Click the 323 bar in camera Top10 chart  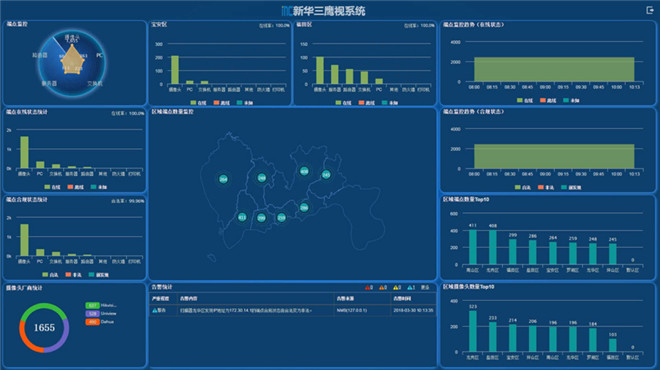(x=473, y=331)
